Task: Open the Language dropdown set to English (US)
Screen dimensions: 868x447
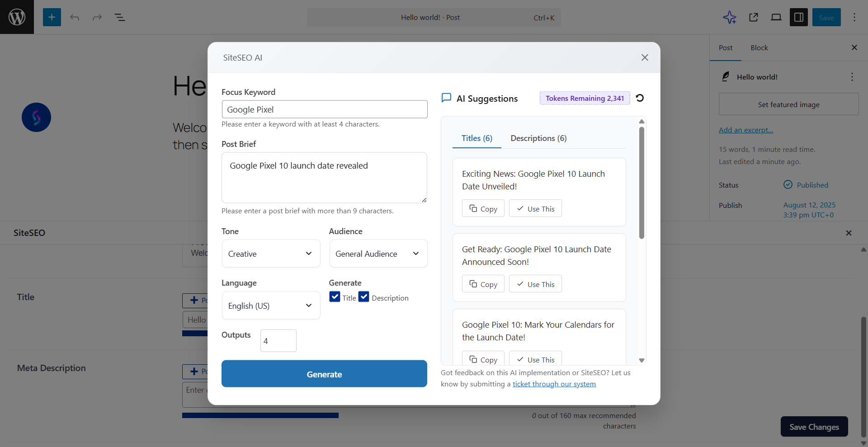Action: [x=271, y=306]
